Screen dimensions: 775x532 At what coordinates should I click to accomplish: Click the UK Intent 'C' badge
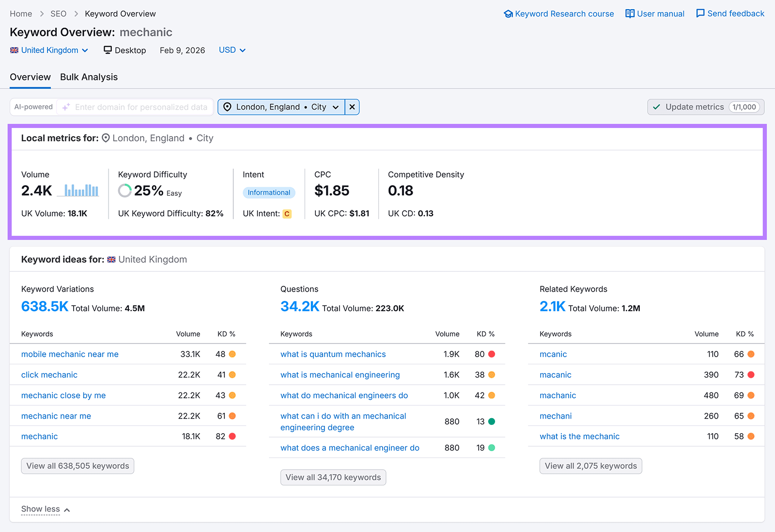click(287, 214)
